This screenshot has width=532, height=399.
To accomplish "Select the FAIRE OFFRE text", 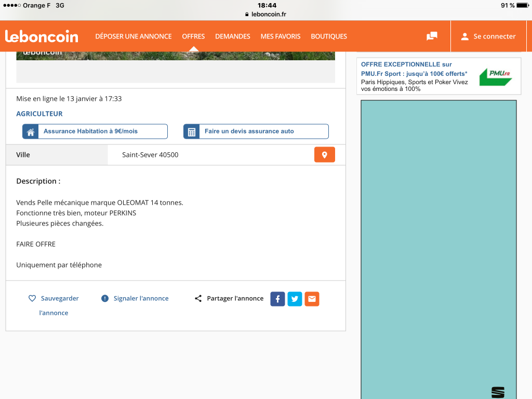I will pos(36,244).
